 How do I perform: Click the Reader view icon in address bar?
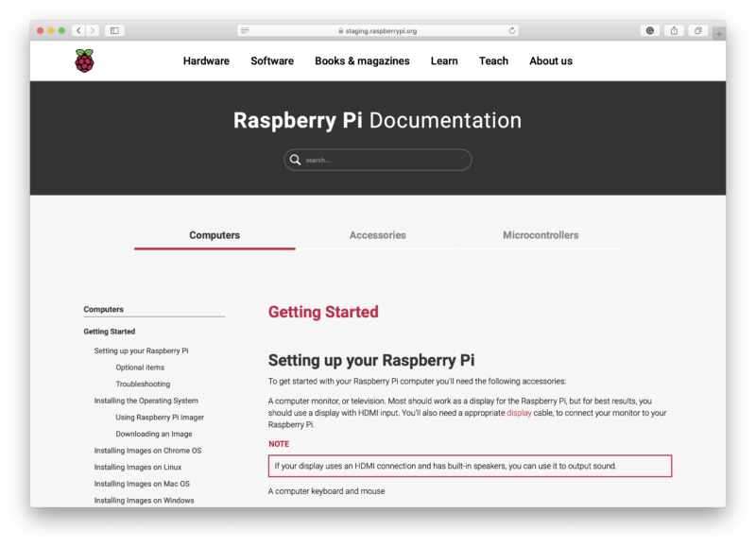[245, 30]
